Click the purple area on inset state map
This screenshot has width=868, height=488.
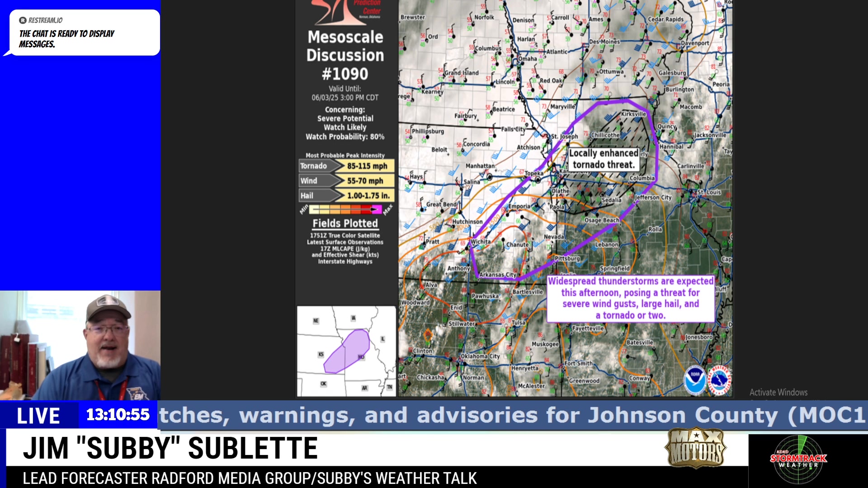click(x=346, y=352)
